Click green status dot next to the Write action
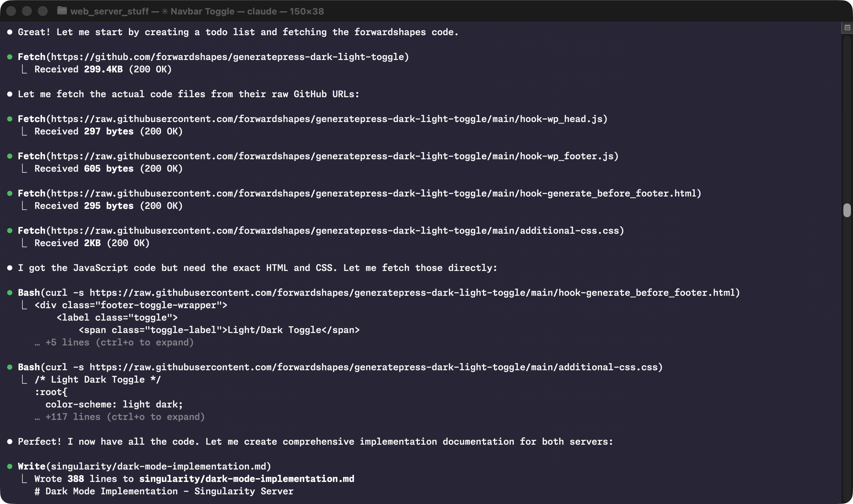This screenshot has width=853, height=504. tap(10, 466)
